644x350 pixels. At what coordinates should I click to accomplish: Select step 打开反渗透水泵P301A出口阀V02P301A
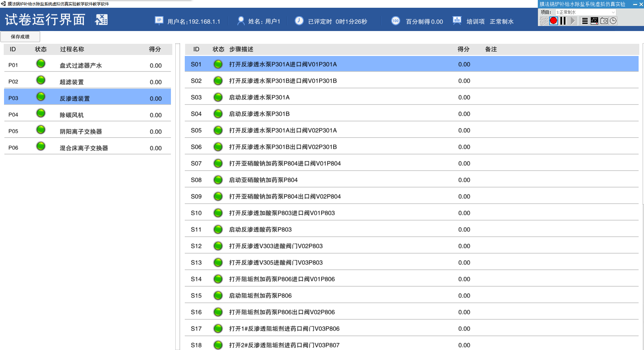click(412, 130)
